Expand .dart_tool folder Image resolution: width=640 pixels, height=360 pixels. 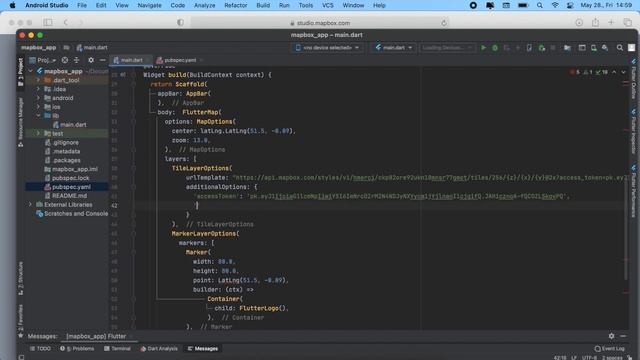tap(38, 80)
